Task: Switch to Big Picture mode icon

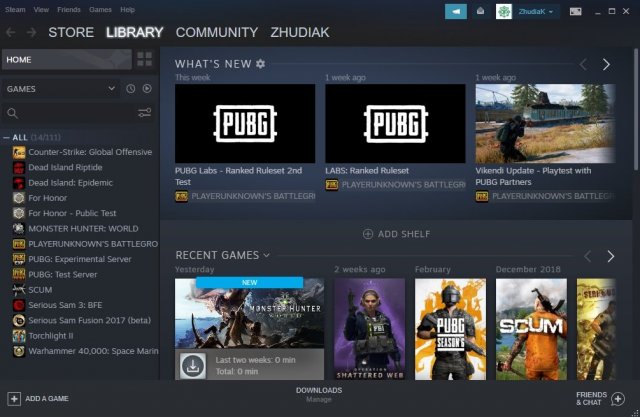Action: click(x=576, y=11)
